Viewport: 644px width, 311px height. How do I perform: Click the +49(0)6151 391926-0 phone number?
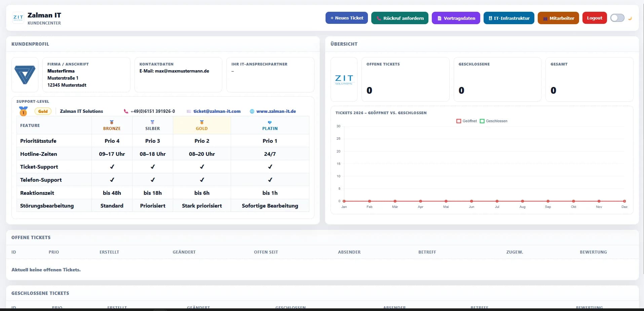click(153, 111)
